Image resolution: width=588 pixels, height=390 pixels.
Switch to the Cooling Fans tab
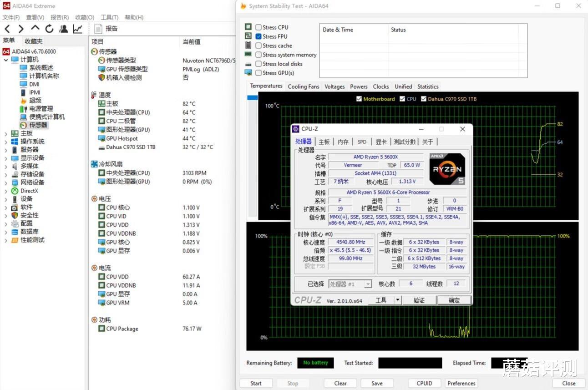(303, 86)
